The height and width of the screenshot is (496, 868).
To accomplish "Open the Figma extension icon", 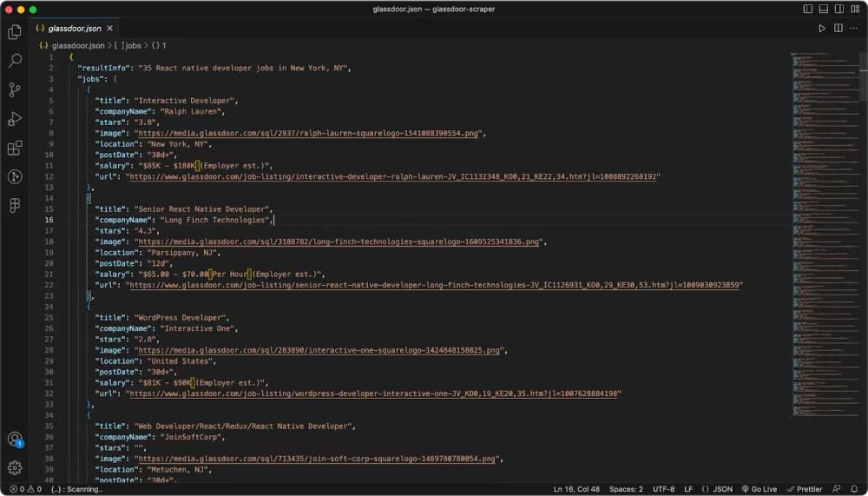I will 15,206.
